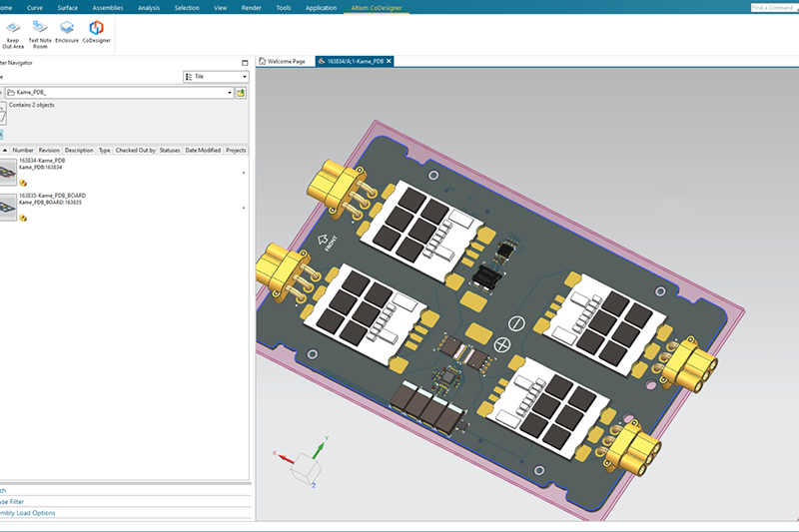Expand the Kame_PDB folder path dropdown
This screenshot has height=532, width=799.
click(x=230, y=93)
